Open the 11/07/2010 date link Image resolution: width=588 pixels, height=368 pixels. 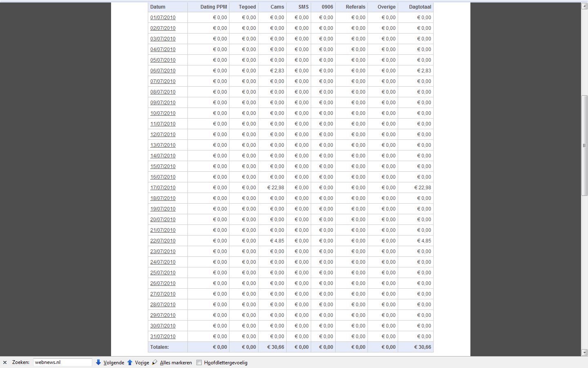[x=163, y=124]
